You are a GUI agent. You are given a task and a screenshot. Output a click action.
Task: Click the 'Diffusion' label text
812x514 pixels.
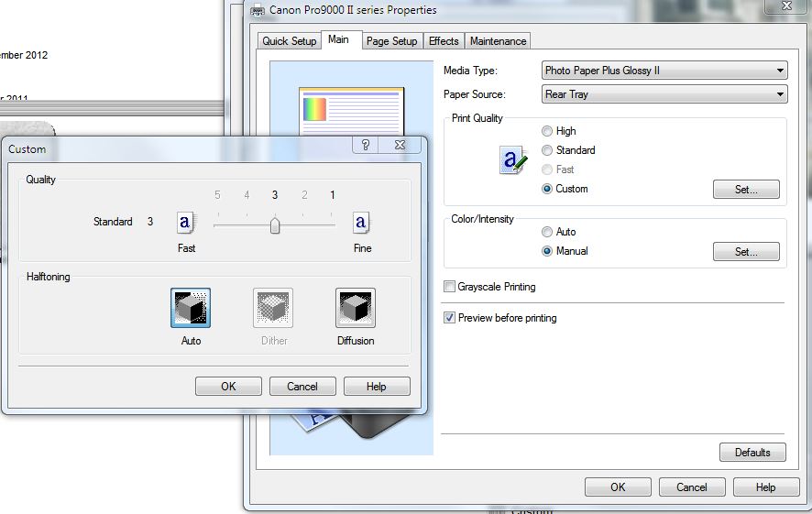point(356,341)
